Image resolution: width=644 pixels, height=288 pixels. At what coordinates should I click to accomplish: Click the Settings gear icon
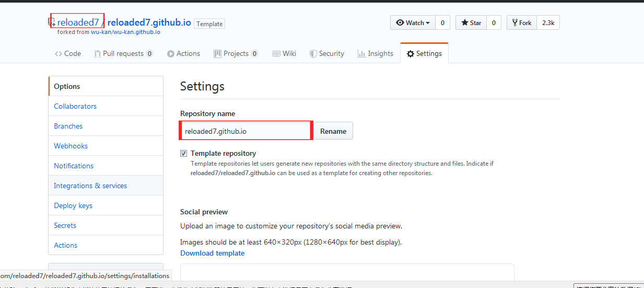coord(411,54)
